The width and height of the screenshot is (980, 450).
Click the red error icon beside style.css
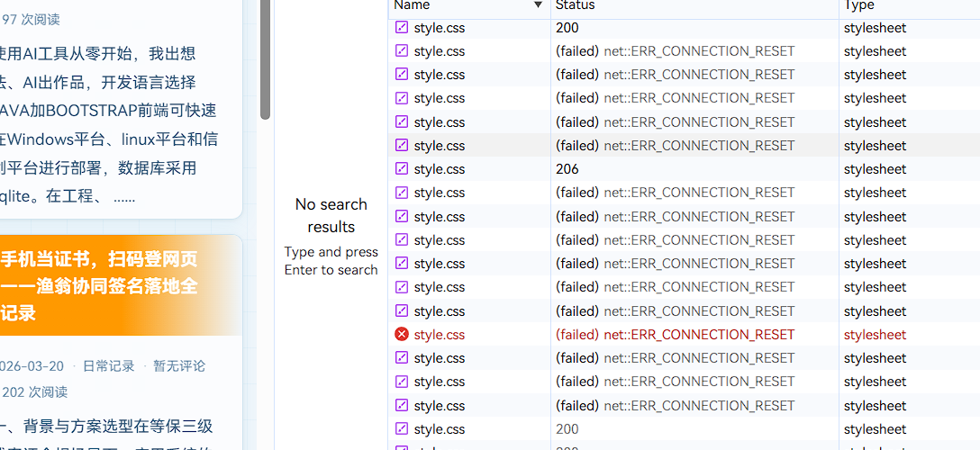[402, 335]
